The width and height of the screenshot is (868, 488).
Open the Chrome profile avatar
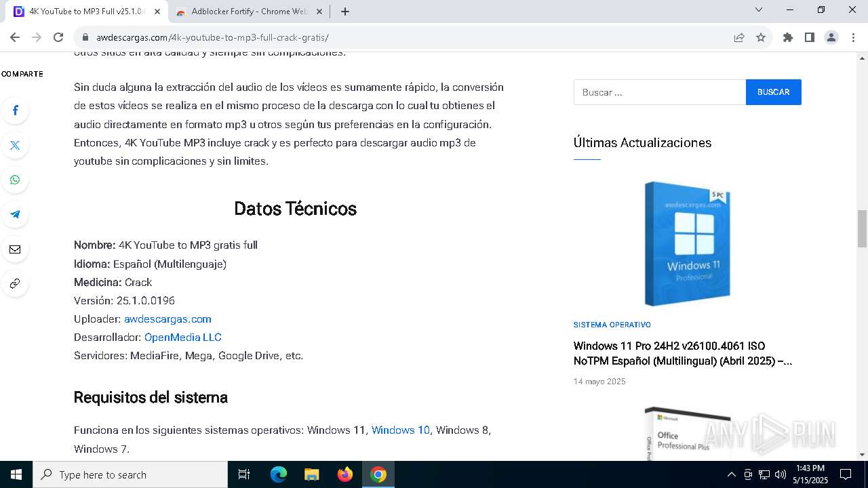pos(831,37)
